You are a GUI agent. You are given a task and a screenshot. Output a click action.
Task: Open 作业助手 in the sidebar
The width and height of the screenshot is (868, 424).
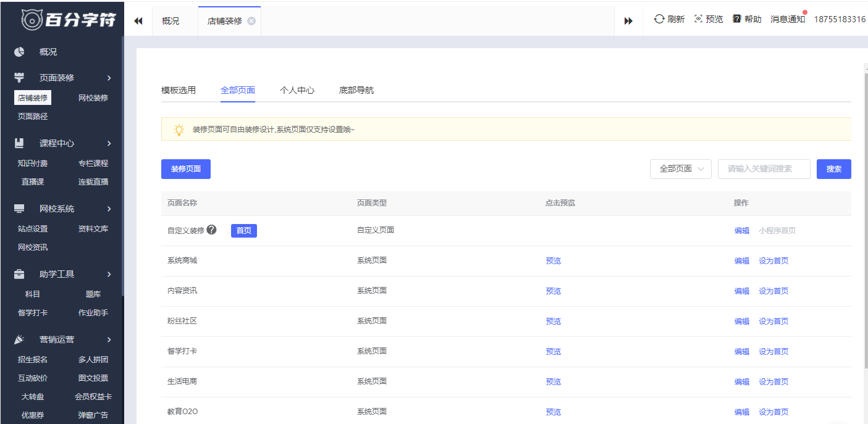(x=93, y=312)
